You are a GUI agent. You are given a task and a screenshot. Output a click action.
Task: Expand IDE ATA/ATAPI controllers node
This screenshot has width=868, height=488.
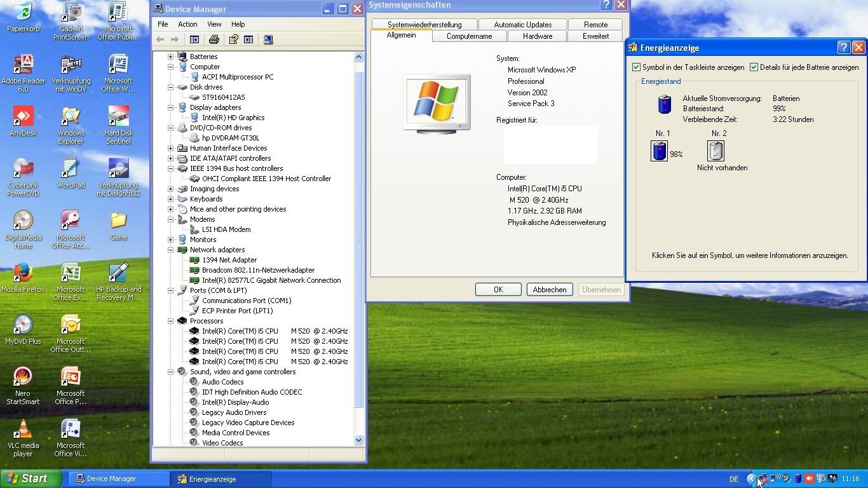click(x=170, y=158)
